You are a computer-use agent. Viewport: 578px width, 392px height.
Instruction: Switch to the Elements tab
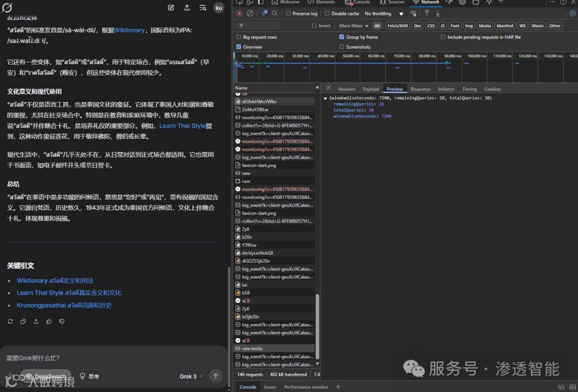[321, 2]
